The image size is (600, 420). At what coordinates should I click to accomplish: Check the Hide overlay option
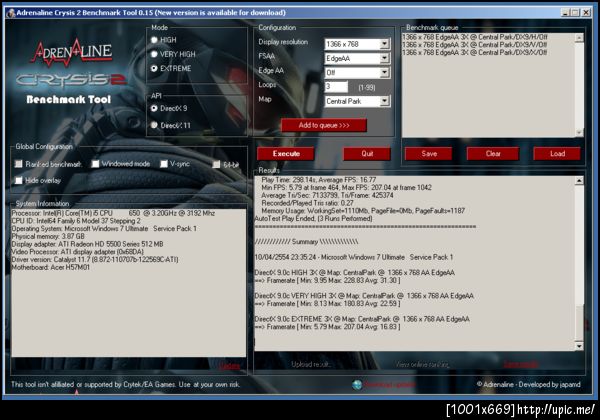18,180
